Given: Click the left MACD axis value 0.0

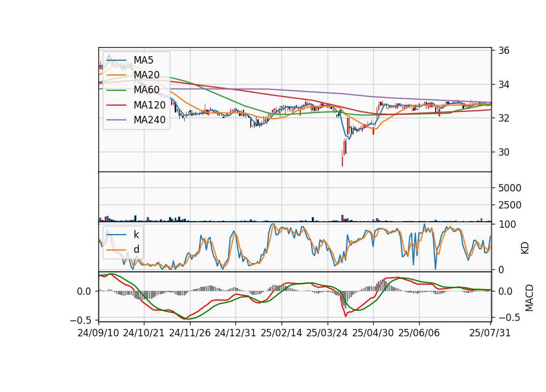Looking at the screenshot, I should (x=84, y=291).
